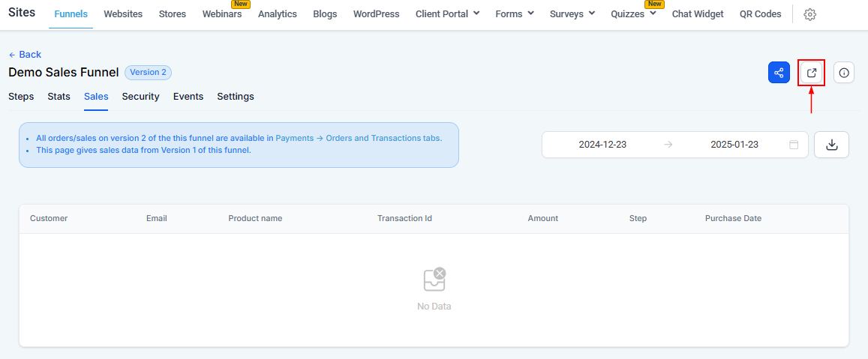Open QR Codes section
Image resolution: width=868 pixels, height=359 pixels.
tap(760, 14)
